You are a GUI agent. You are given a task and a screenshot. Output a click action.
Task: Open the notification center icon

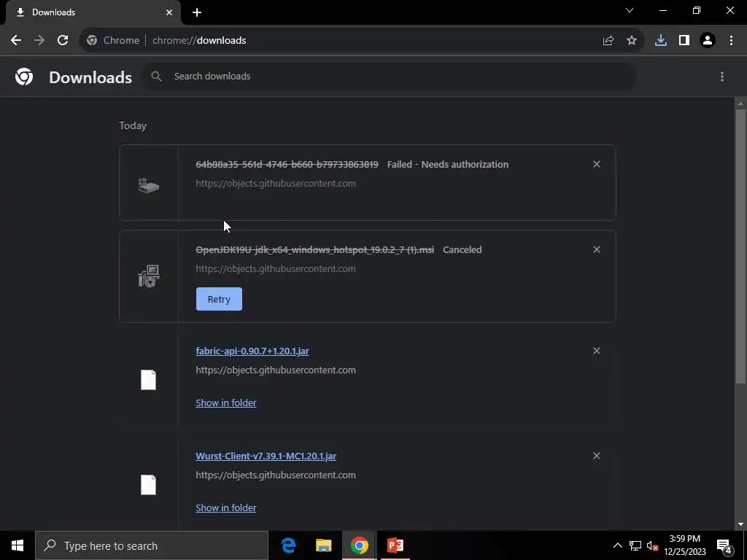(724, 545)
